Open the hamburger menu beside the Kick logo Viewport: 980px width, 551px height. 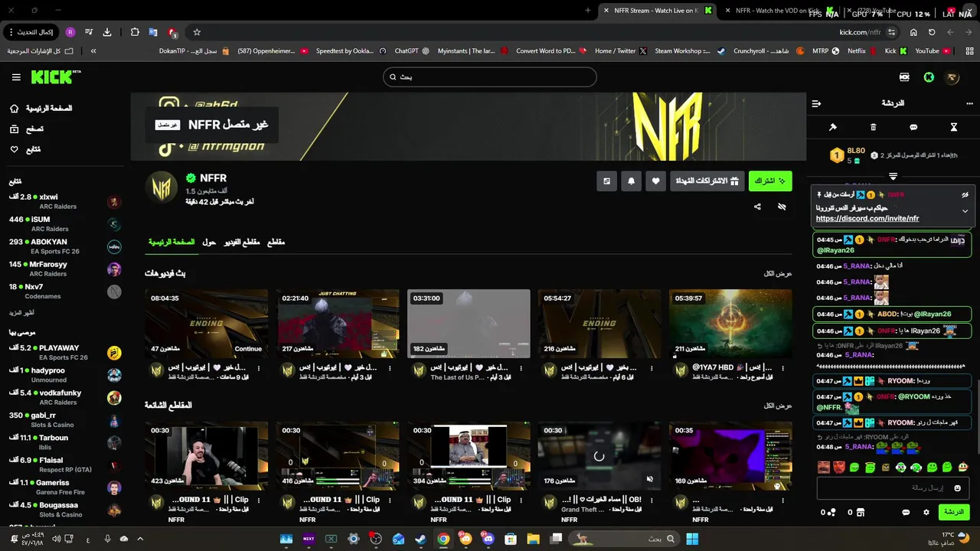pyautogui.click(x=16, y=77)
